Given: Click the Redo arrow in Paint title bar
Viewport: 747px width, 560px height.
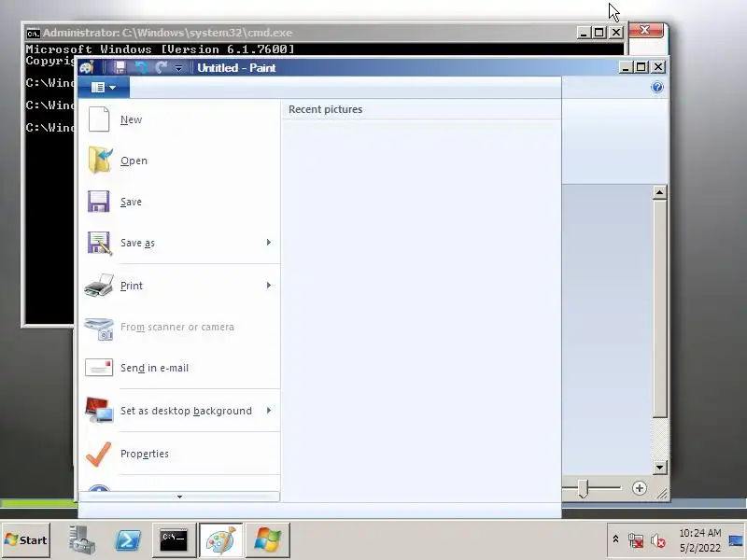Looking at the screenshot, I should pos(162,67).
